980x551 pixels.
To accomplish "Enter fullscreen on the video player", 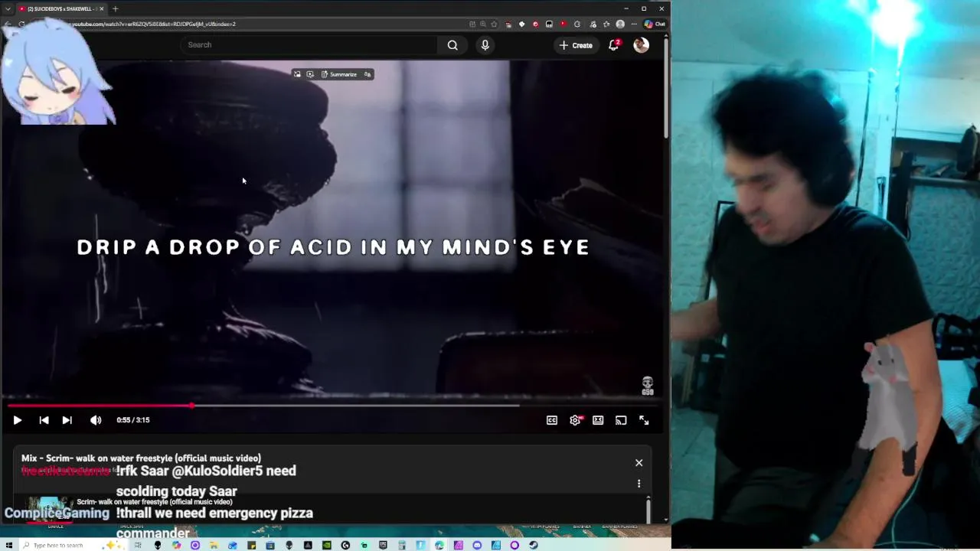I will tap(644, 420).
